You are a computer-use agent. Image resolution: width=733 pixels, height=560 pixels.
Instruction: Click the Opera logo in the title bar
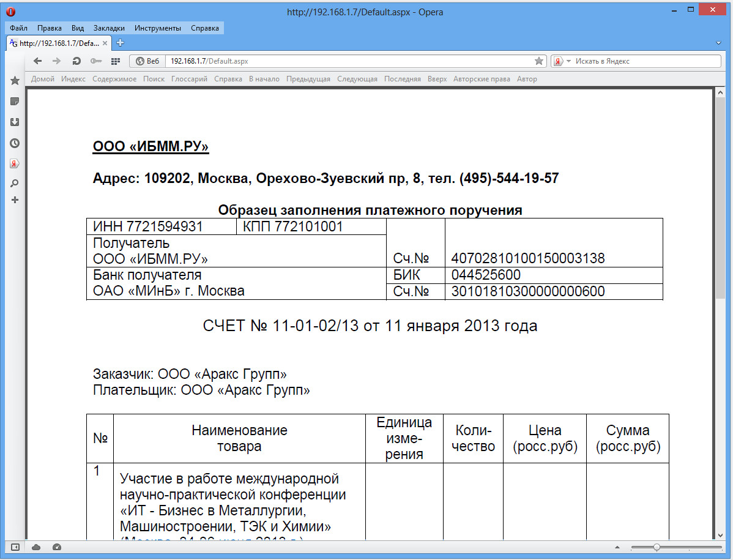pyautogui.click(x=10, y=12)
